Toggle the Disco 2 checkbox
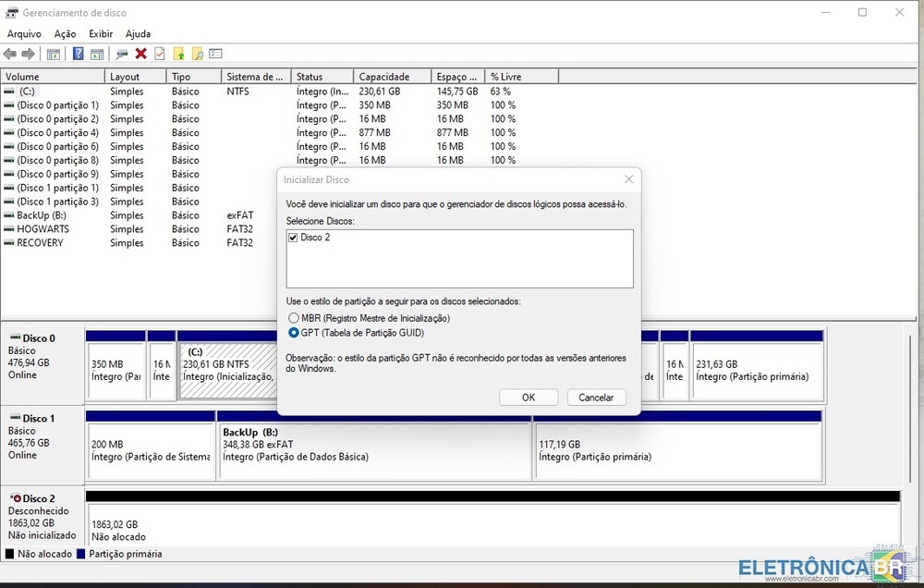Image resolution: width=924 pixels, height=588 pixels. [293, 238]
